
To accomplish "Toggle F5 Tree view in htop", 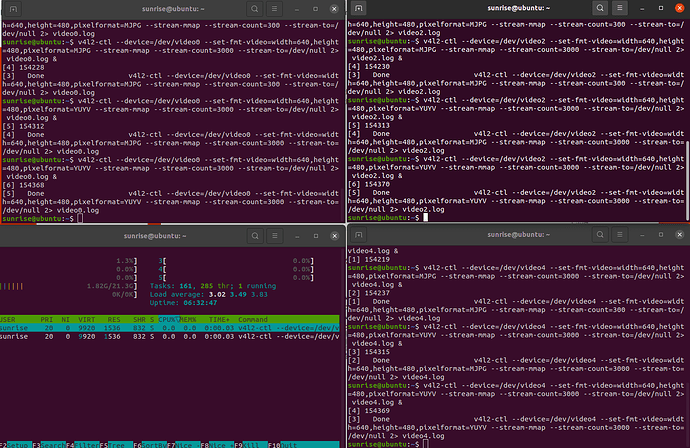I will 116,445.
